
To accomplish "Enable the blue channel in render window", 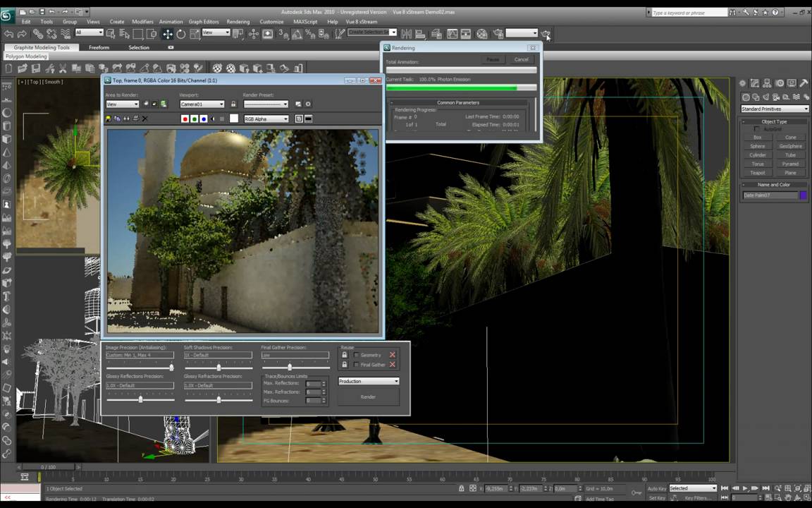I will pyautogui.click(x=204, y=119).
